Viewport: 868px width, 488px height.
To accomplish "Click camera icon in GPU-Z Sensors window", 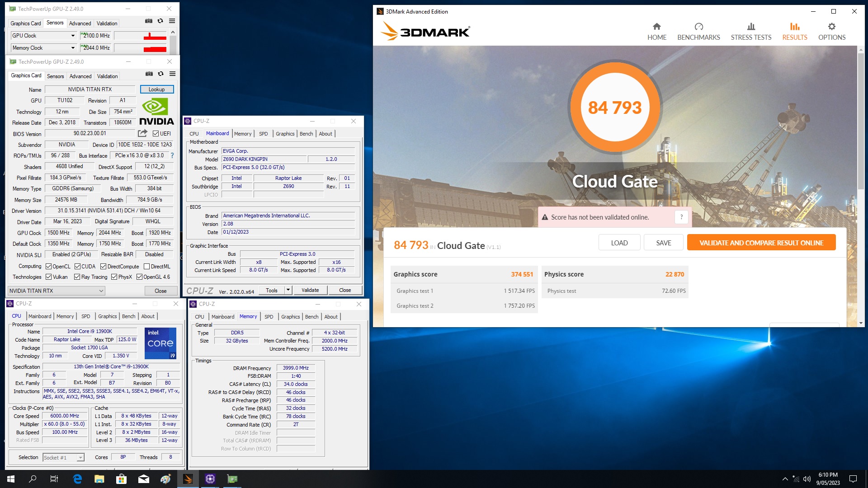I will pyautogui.click(x=148, y=21).
